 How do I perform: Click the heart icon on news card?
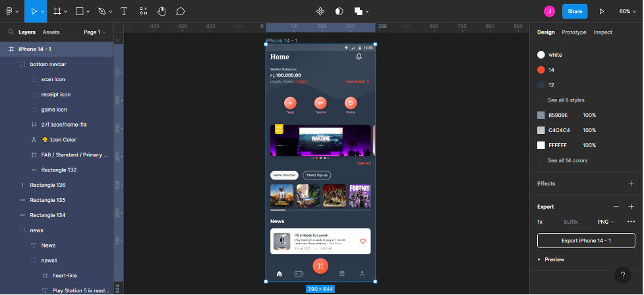[363, 241]
